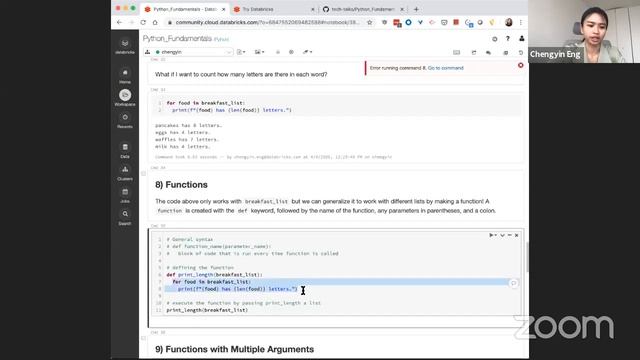Screen dimensions: 640x360
Task: Open Home in Databricks sidebar
Action: [x=125, y=76]
